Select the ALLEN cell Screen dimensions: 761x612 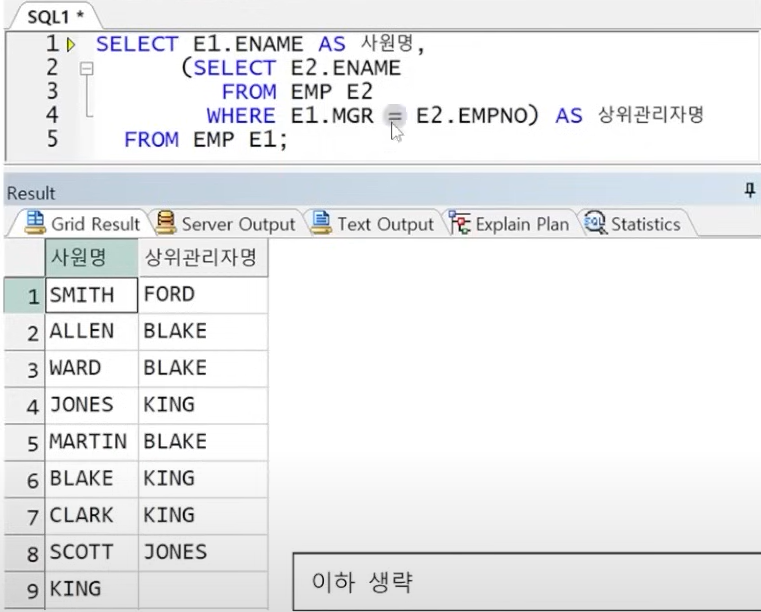[x=92, y=331]
